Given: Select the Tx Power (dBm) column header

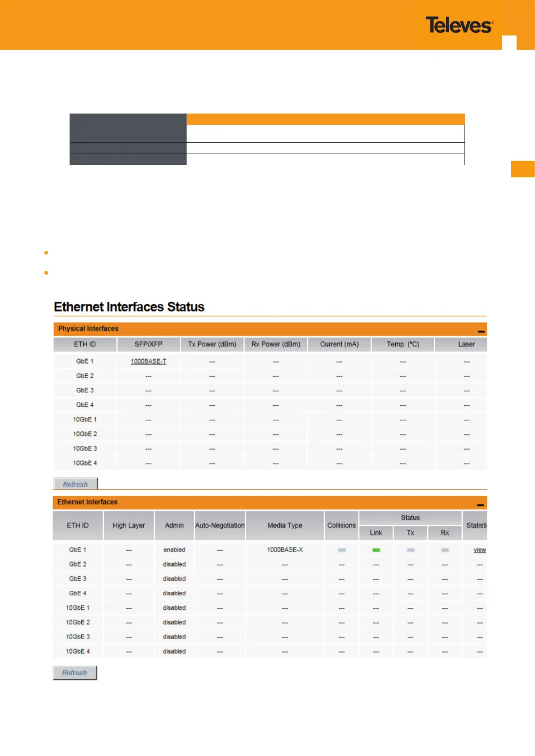Looking at the screenshot, I should [212, 344].
